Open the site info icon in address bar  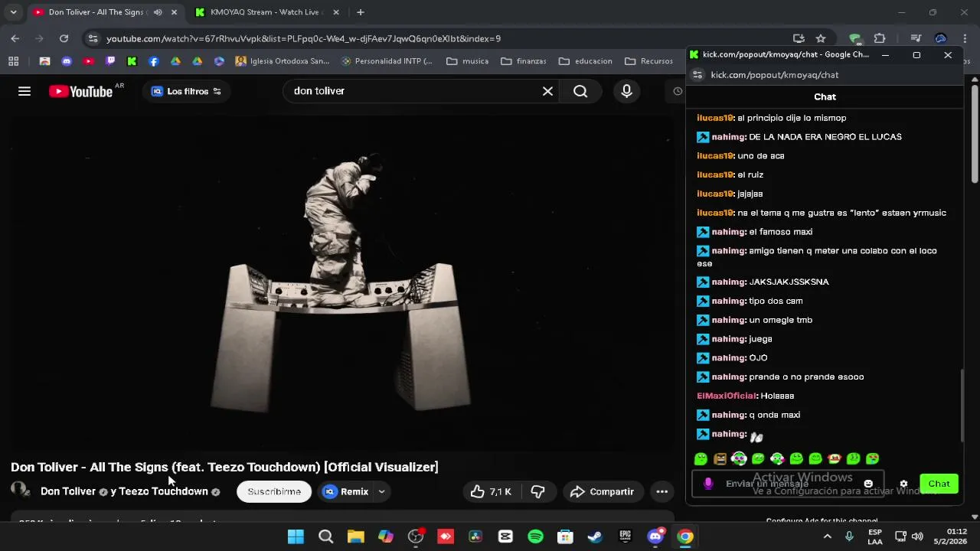click(x=93, y=38)
